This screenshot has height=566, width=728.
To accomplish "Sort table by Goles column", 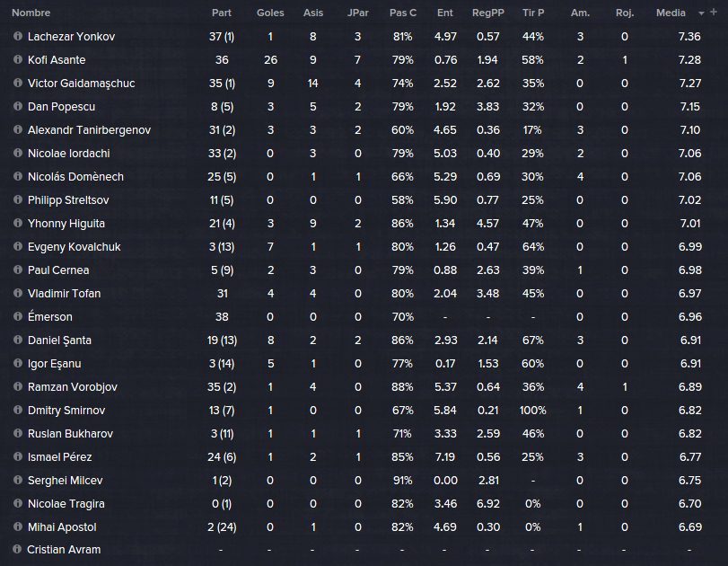I will click(x=270, y=13).
